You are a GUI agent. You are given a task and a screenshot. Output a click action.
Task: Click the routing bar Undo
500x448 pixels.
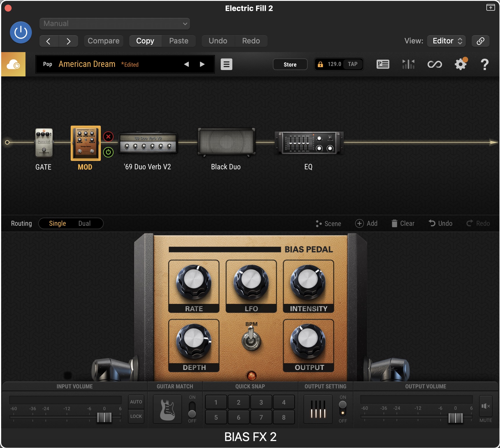pos(441,223)
